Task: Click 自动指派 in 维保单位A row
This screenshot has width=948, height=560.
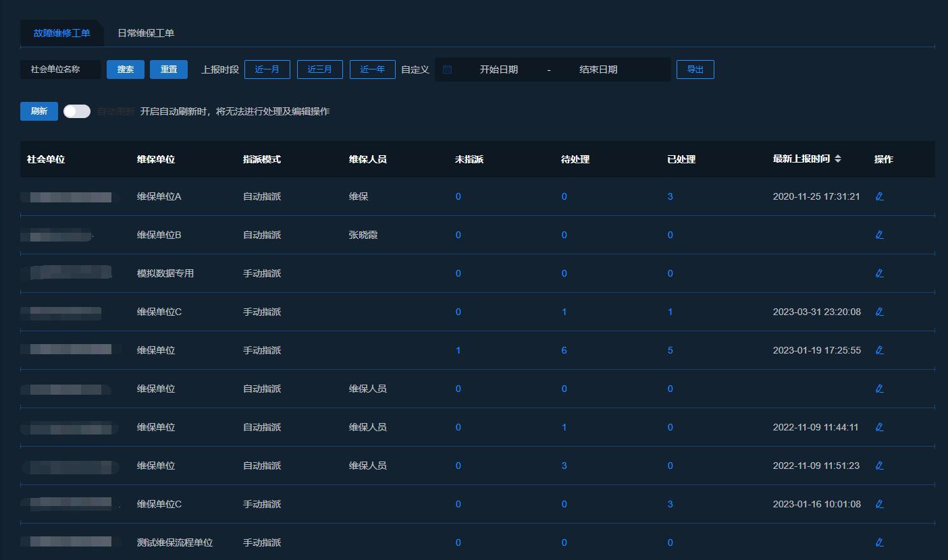Action: (262, 196)
